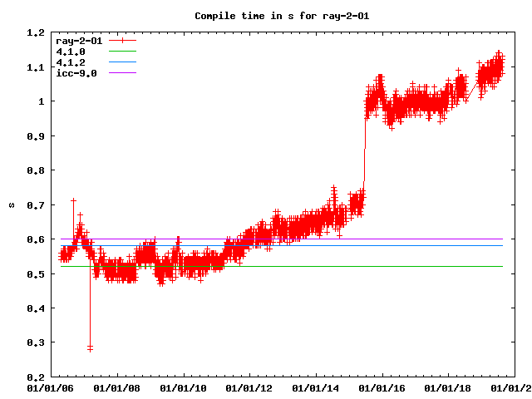Image resolution: width=532 pixels, height=399 pixels.
Task: Click the red line sample beside ray-2-01
Action: pyautogui.click(x=121, y=40)
